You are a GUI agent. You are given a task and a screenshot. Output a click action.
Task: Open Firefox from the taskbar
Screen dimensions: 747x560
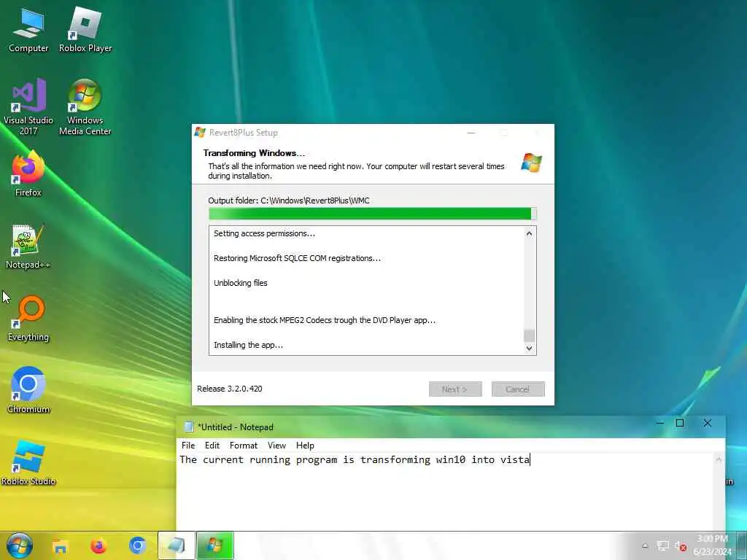point(98,545)
